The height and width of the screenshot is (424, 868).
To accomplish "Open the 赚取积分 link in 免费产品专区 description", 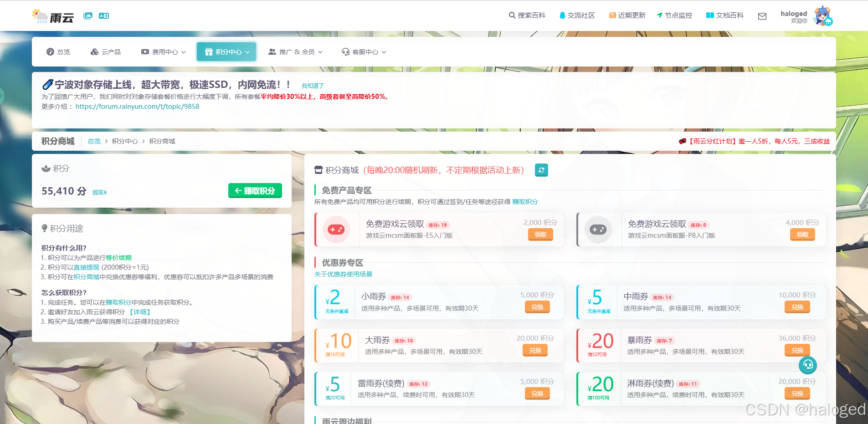I will (525, 202).
